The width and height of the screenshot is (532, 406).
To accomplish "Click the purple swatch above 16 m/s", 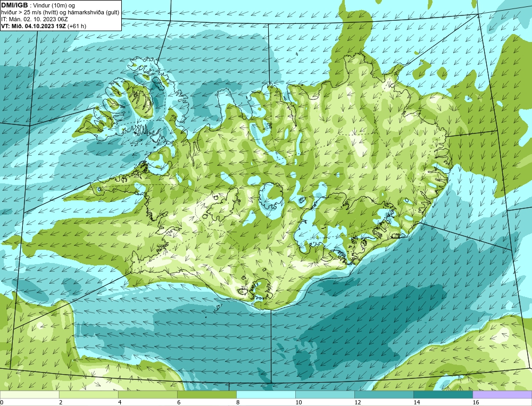I will [502, 394].
